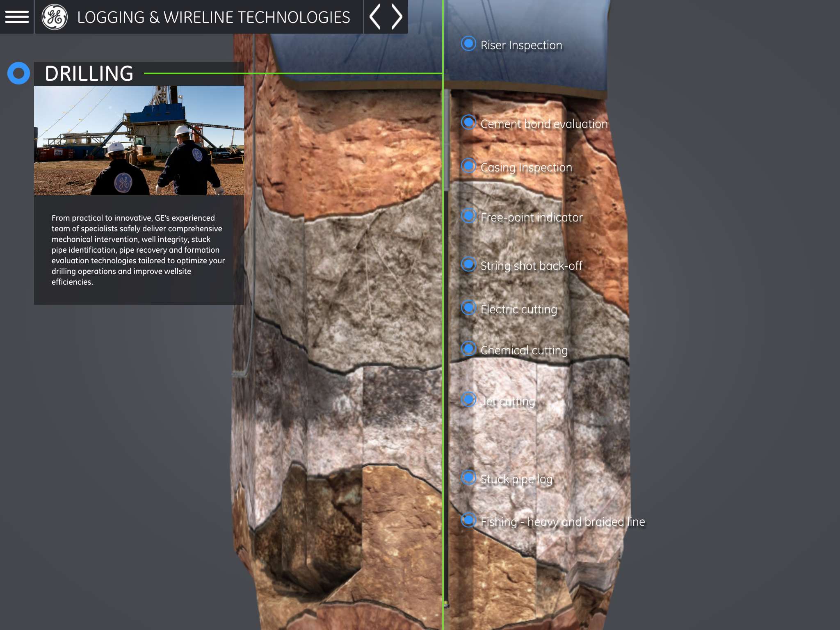This screenshot has width=840, height=630.
Task: Click the Fishing heavy and braided line dot
Action: 468,520
